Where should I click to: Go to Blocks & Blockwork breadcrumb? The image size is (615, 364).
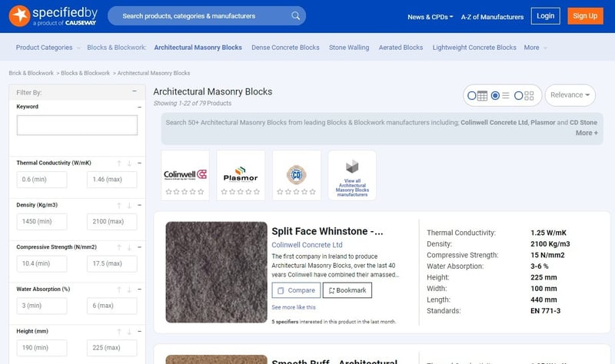point(85,73)
